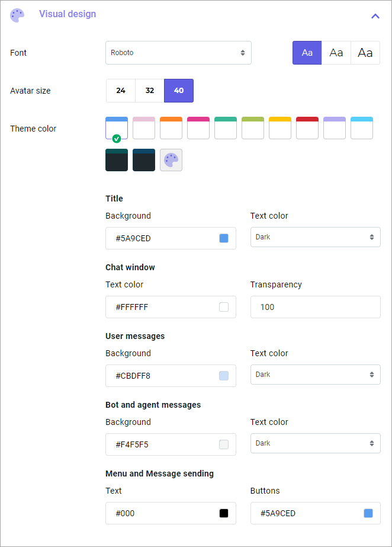Select avatar size 40
Viewport: 392px width, 547px height.
[x=178, y=90]
